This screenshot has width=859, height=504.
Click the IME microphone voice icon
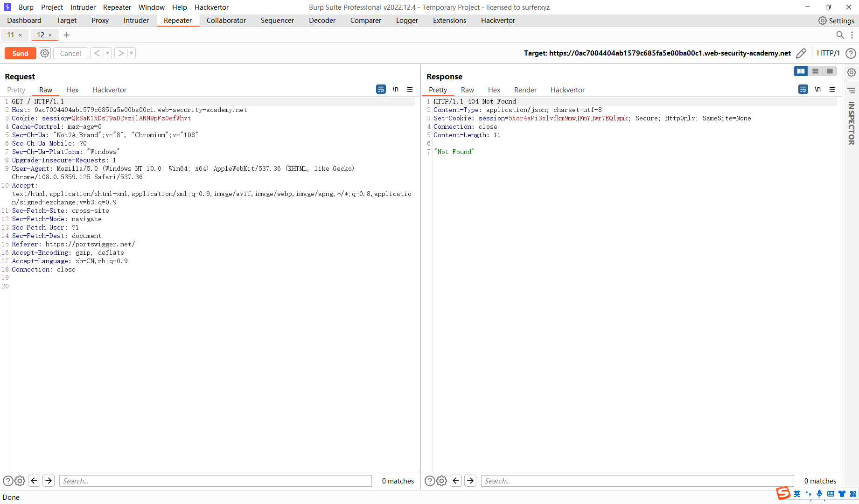tap(819, 494)
